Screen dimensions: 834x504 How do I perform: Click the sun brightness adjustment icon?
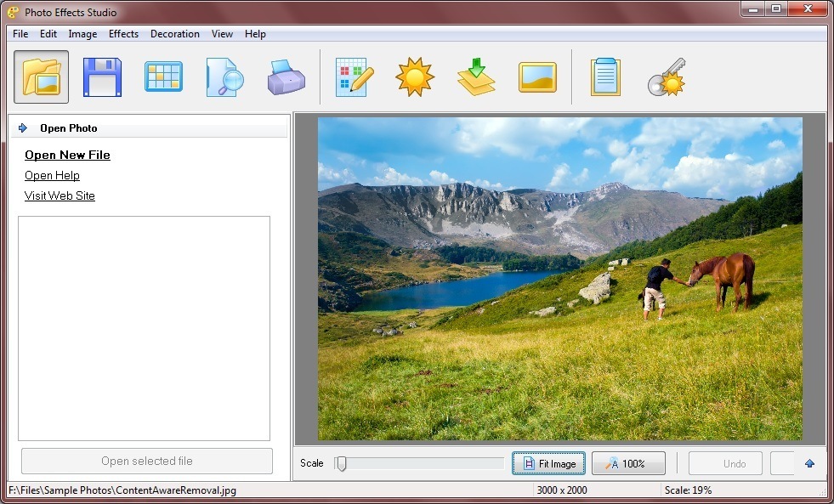pyautogui.click(x=414, y=76)
